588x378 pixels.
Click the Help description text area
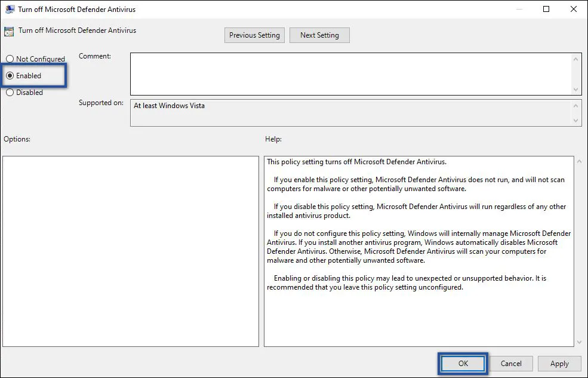pos(418,251)
